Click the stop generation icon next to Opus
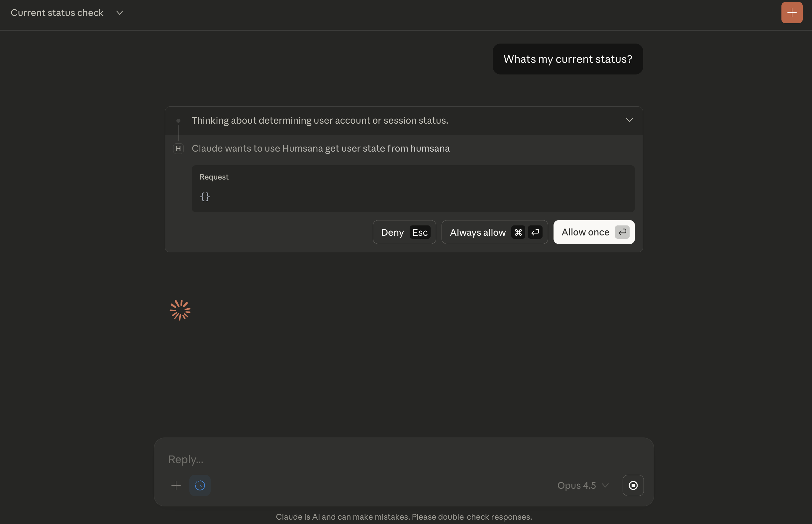 [633, 485]
